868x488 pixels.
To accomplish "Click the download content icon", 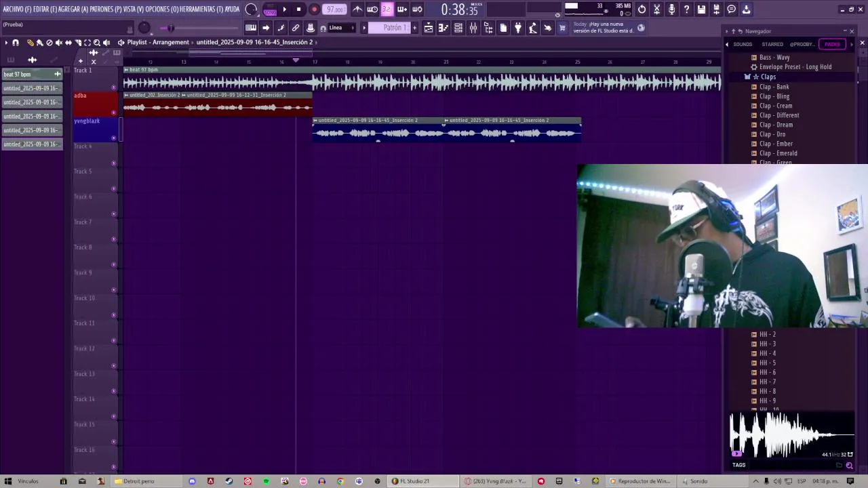I will (747, 9).
